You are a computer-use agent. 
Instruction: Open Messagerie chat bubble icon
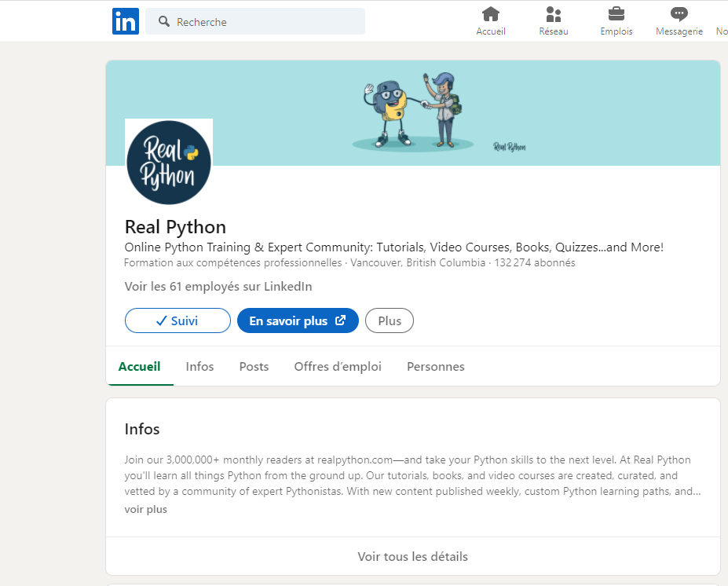(679, 14)
